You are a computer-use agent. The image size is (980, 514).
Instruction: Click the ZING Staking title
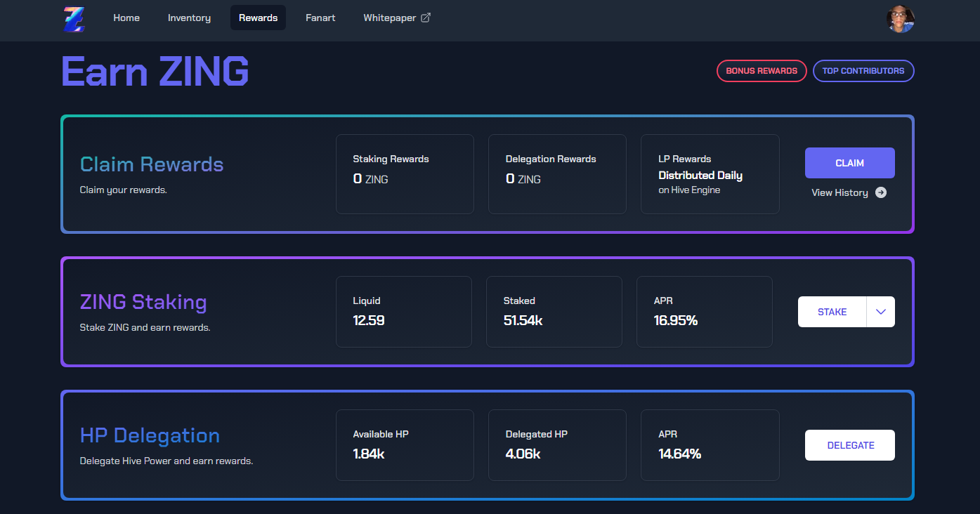[x=143, y=302]
